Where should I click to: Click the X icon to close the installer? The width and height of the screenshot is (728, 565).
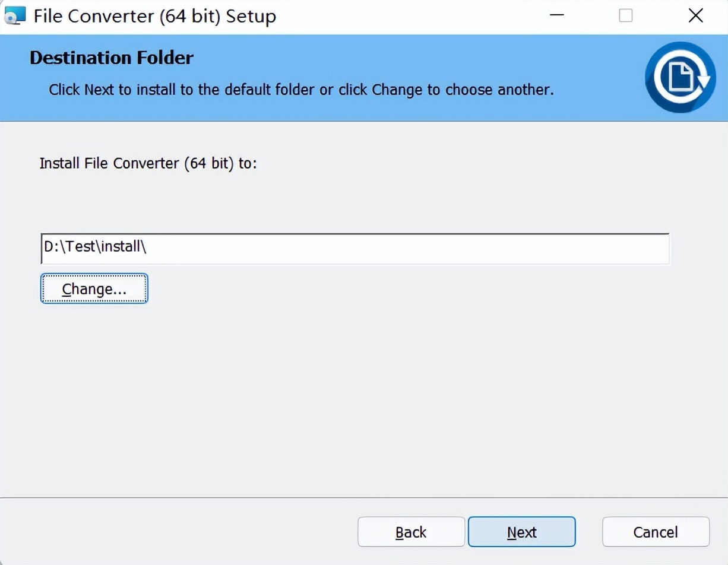[x=695, y=15]
